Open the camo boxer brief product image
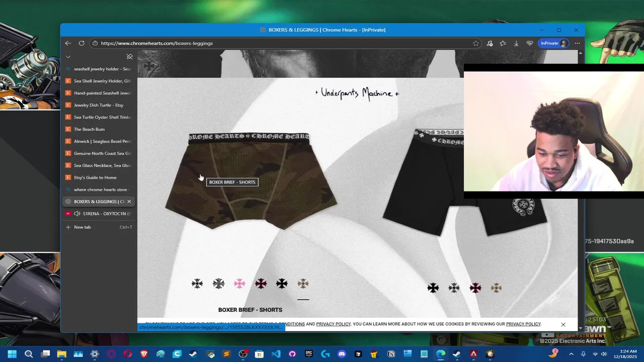 click(251, 182)
